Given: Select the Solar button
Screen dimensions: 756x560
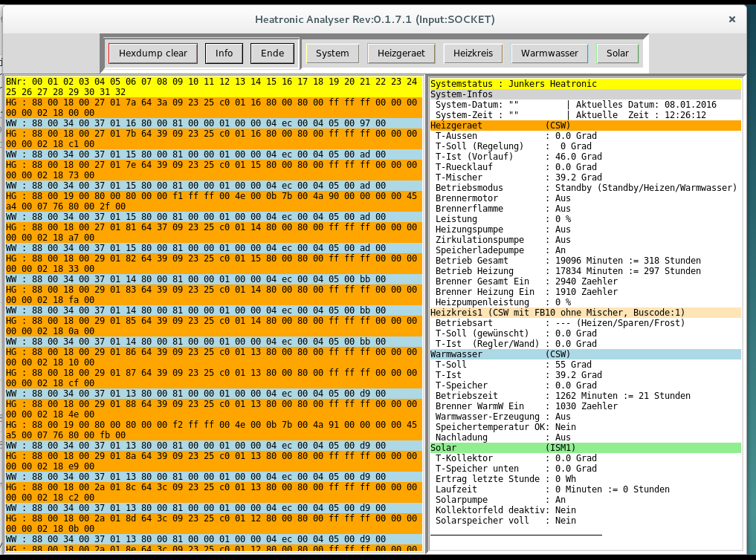Looking at the screenshot, I should [x=618, y=53].
